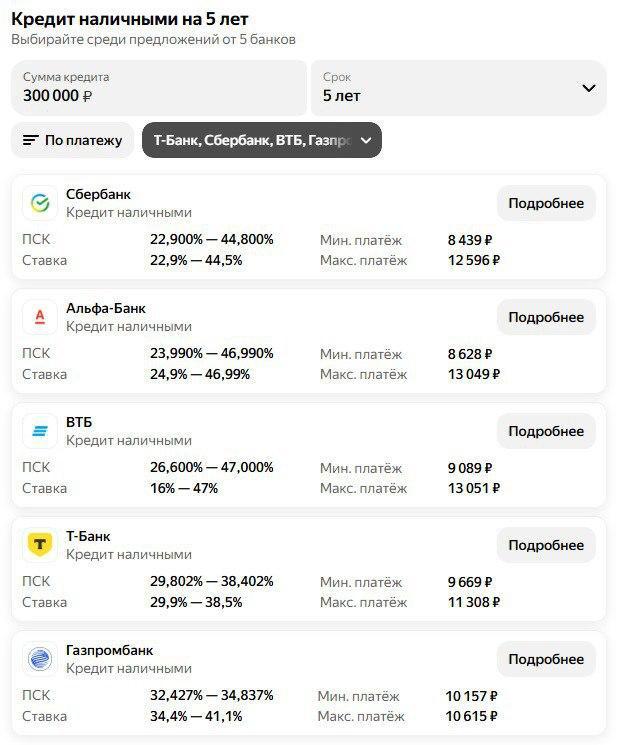
Task: Click the T-Bank yellow logo icon
Action: pos(40,544)
